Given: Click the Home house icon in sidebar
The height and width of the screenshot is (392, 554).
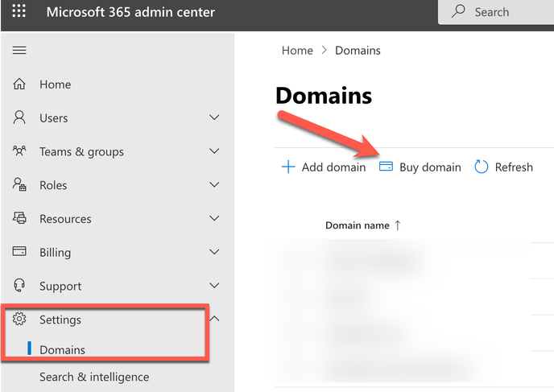Looking at the screenshot, I should click(19, 84).
